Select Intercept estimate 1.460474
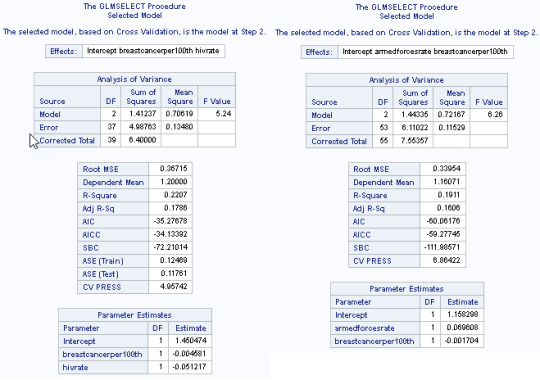Image resolution: width=540 pixels, height=380 pixels. (x=190, y=341)
